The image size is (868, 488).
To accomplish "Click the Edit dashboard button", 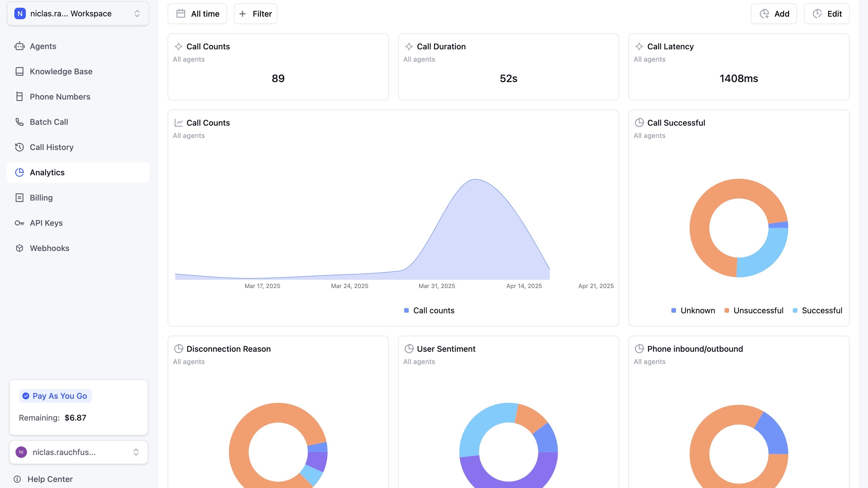I will [x=827, y=14].
